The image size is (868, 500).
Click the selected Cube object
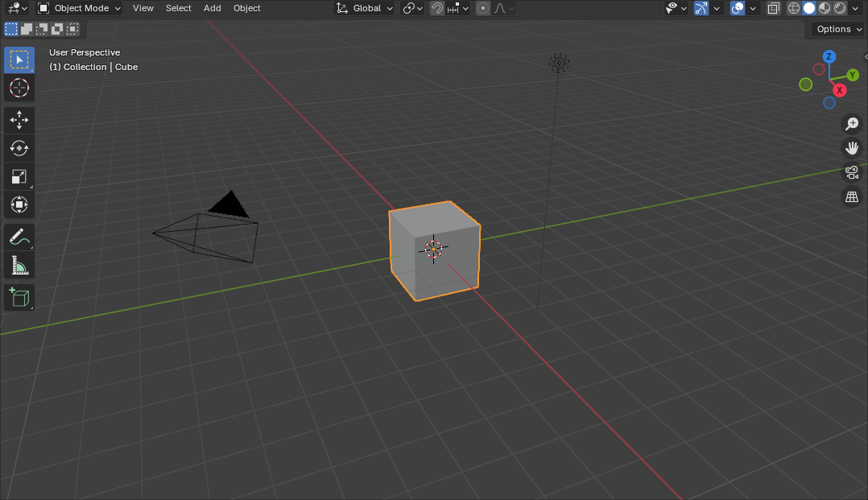(435, 251)
